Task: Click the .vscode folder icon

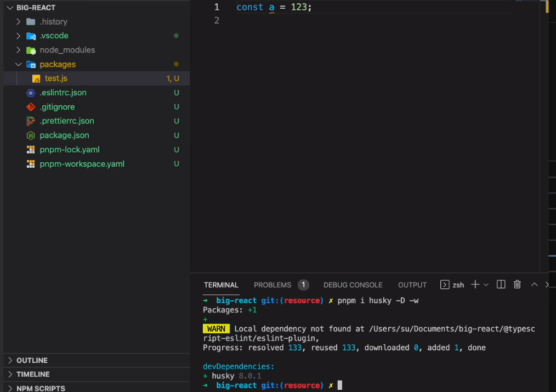Action: 31,36
